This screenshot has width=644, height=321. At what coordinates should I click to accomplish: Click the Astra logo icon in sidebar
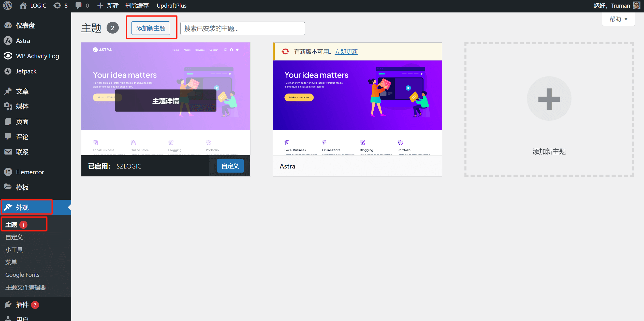(x=8, y=41)
